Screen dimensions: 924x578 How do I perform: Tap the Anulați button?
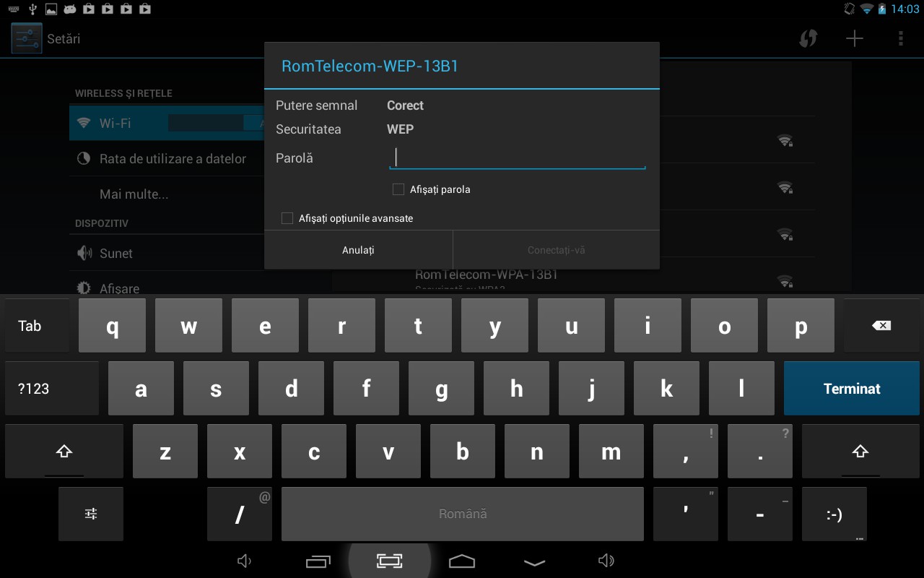click(x=358, y=250)
